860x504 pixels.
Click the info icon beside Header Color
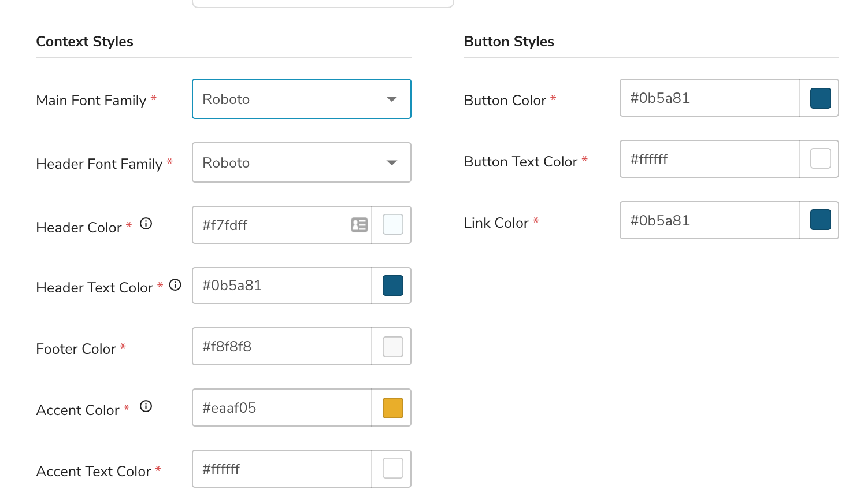click(x=146, y=224)
